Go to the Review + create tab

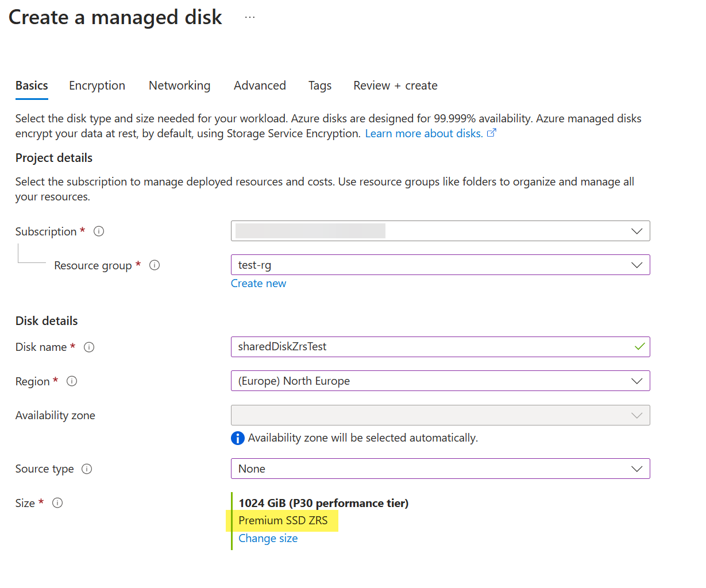pyautogui.click(x=395, y=86)
